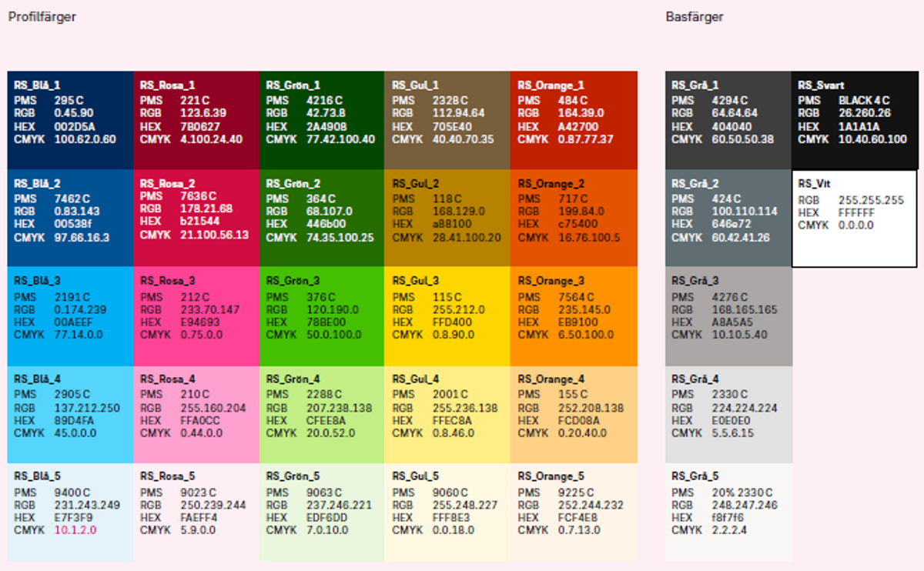
Task: Select the RS_Orange_1 dark red swatch
Action: (x=574, y=120)
